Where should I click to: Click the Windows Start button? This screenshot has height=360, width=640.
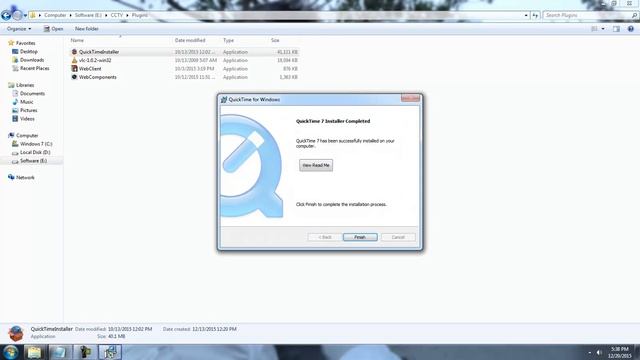click(x=11, y=352)
